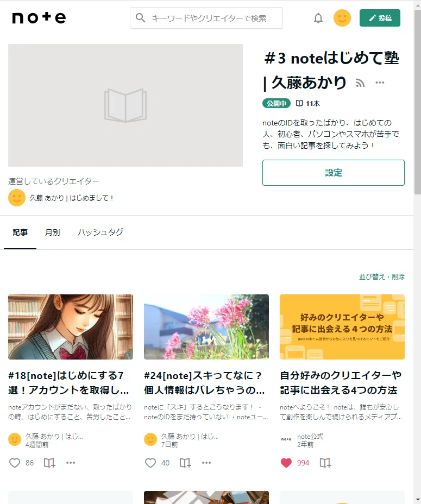The width and height of the screenshot is (421, 504).
Task: Open the smiley avatar in the header
Action: click(342, 18)
